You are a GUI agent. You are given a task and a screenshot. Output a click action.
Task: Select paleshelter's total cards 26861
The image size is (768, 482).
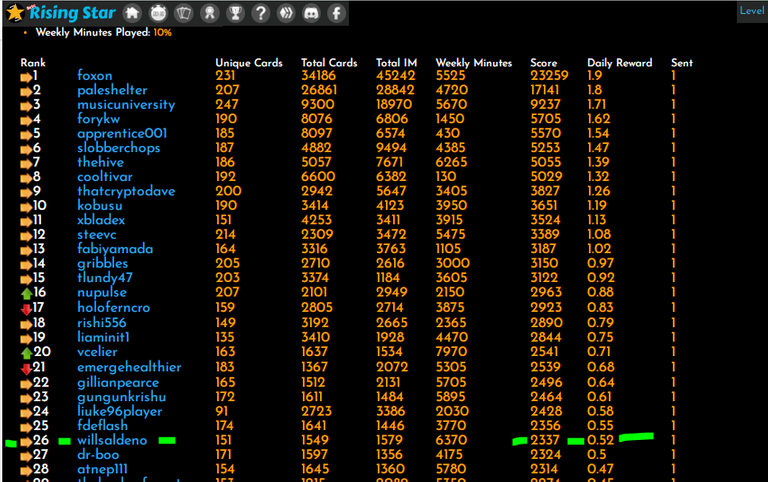coord(319,90)
